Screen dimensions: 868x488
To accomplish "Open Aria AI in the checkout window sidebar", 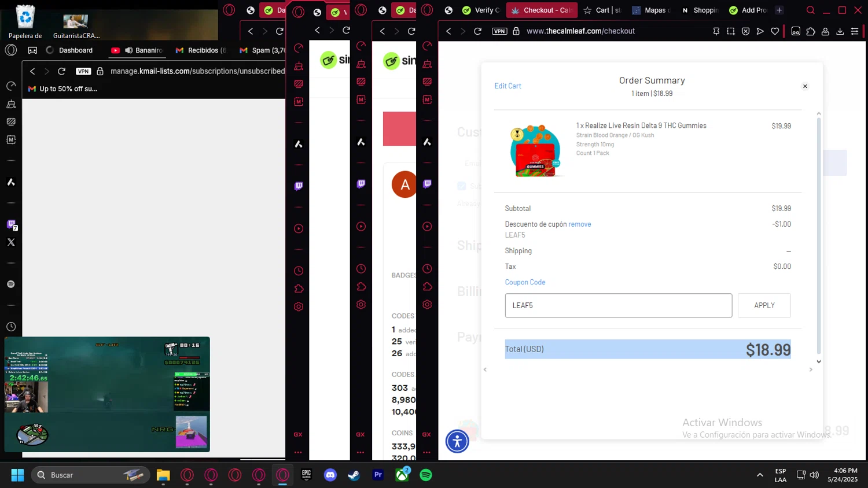I will click(x=427, y=142).
